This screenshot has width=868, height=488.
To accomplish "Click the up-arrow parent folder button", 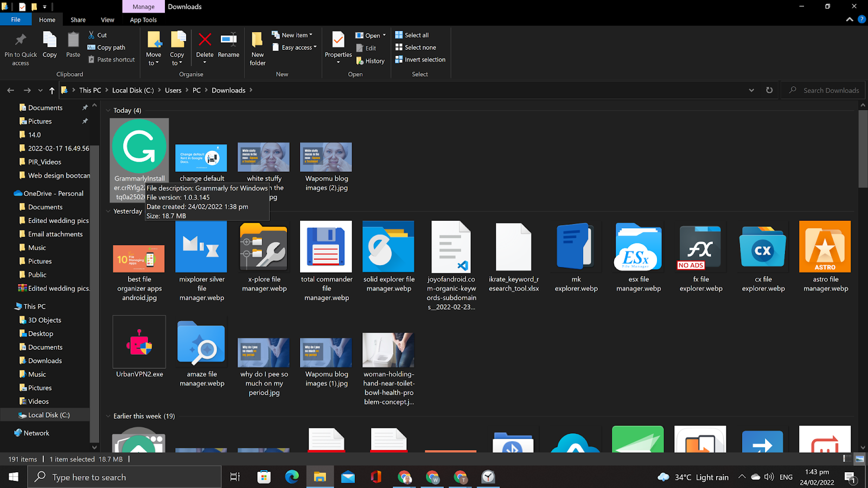I will [x=52, y=90].
